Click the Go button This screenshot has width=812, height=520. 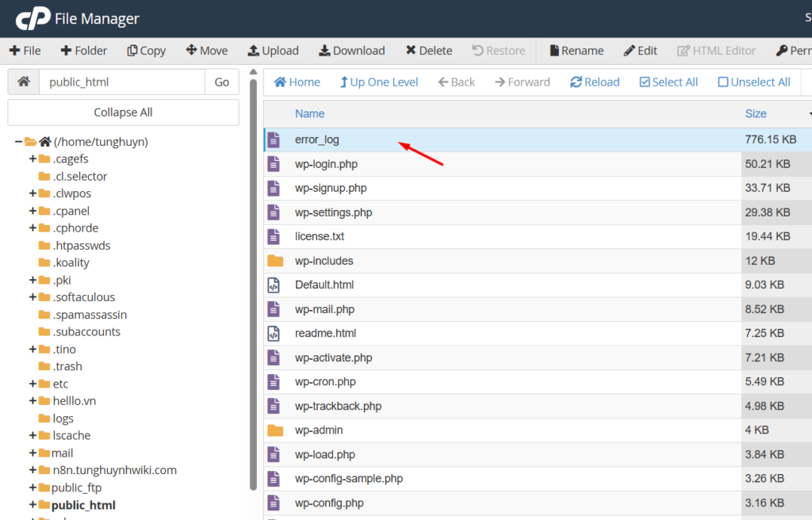(x=222, y=82)
